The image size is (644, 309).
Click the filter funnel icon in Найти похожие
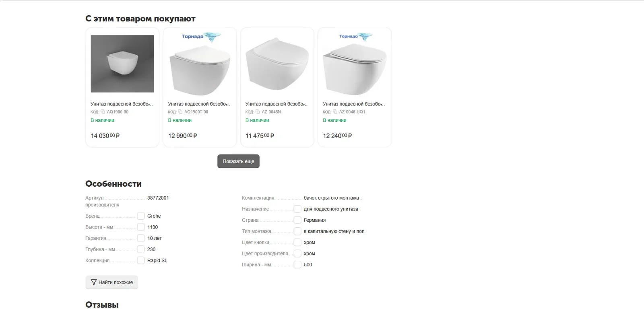[x=94, y=282]
